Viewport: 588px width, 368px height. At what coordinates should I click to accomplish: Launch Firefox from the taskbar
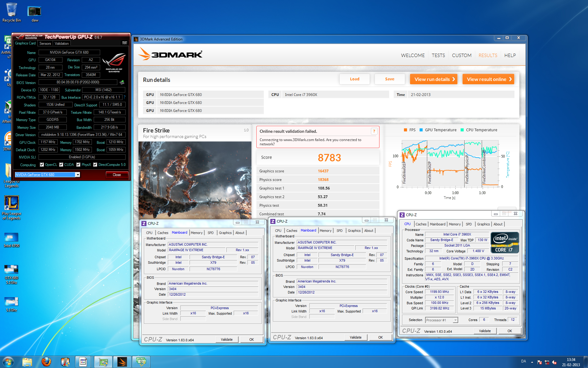[46, 362]
